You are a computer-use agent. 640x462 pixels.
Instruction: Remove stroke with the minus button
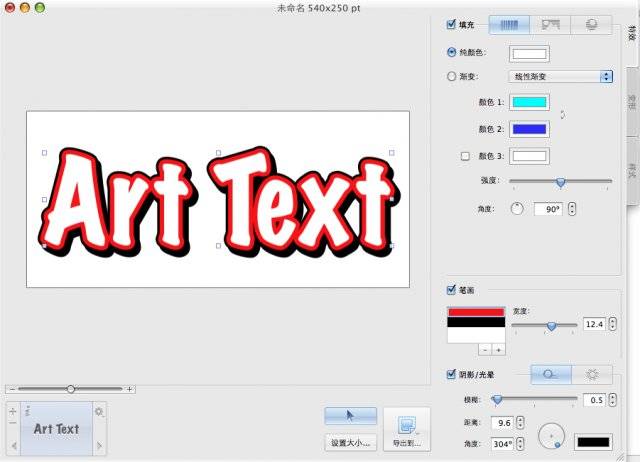(x=484, y=350)
